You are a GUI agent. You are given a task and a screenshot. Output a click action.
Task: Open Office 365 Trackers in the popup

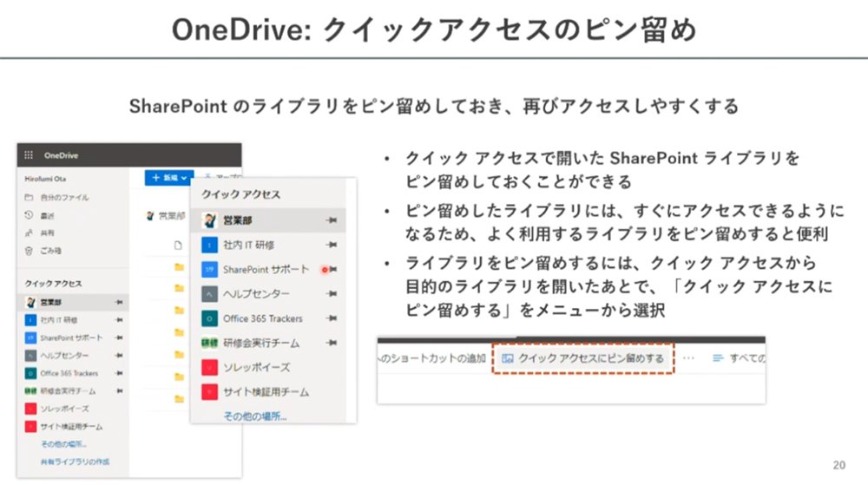(263, 318)
